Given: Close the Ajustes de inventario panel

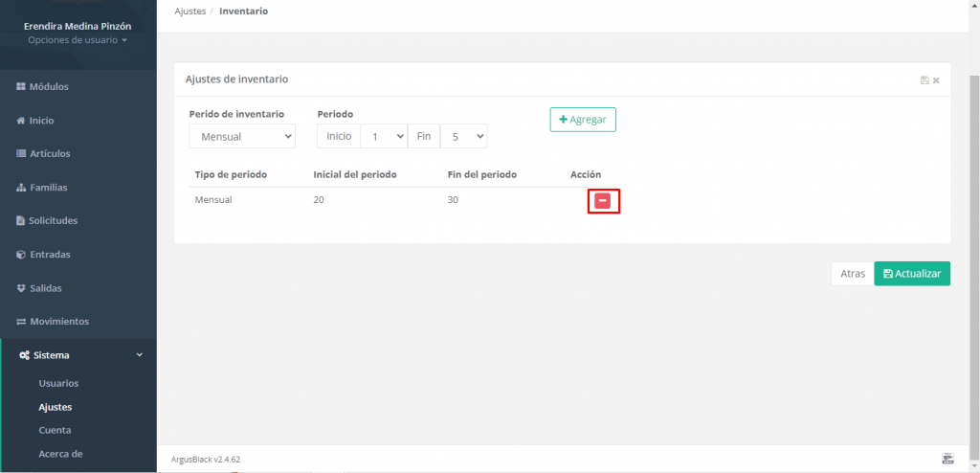Looking at the screenshot, I should coord(936,80).
